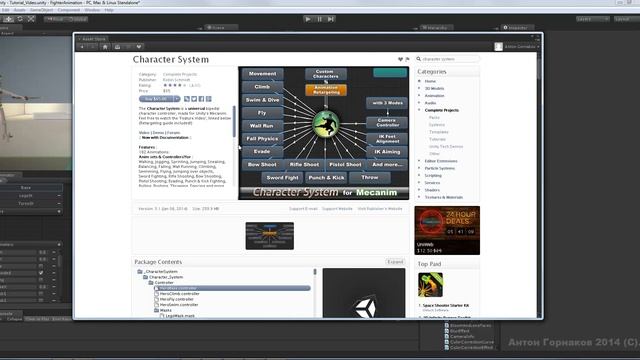Select the Asset Store window tab

(93, 39)
